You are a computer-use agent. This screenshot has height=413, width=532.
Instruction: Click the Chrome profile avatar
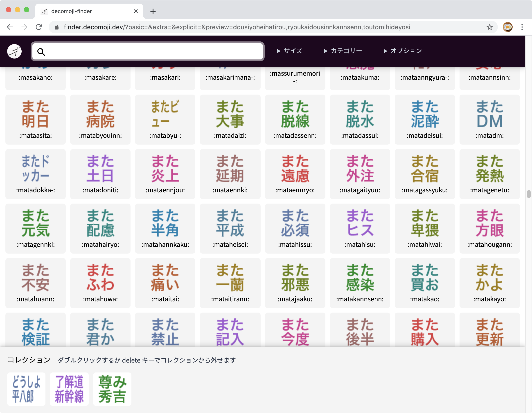[x=507, y=27]
